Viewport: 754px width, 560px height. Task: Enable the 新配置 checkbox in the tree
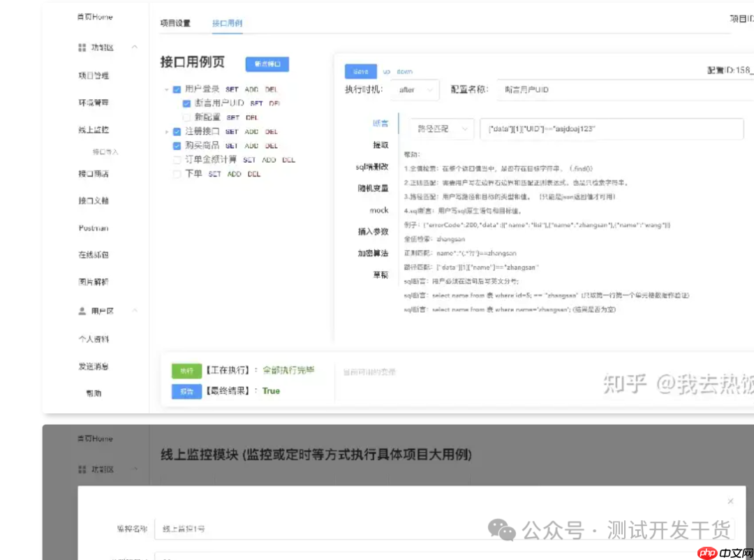[186, 117]
